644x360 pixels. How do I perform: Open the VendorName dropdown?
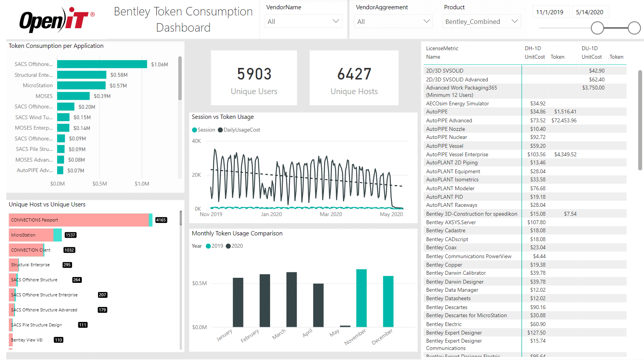304,21
